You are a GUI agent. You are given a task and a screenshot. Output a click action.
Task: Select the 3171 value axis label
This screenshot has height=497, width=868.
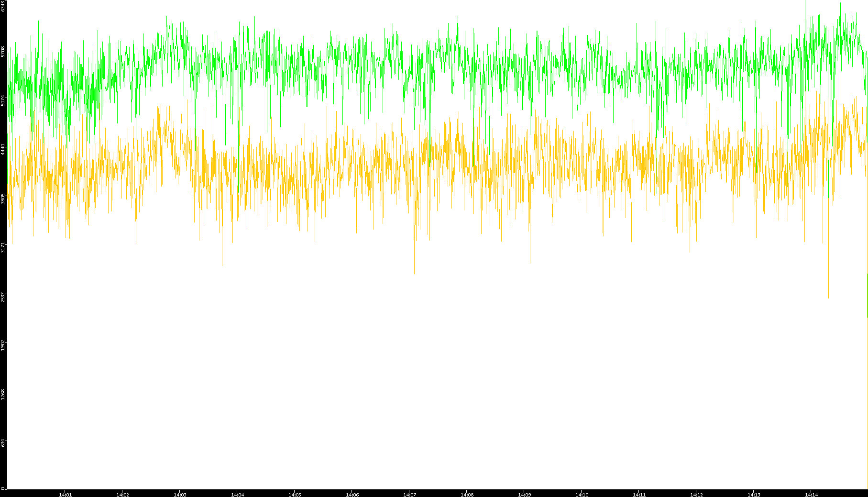tap(3, 247)
